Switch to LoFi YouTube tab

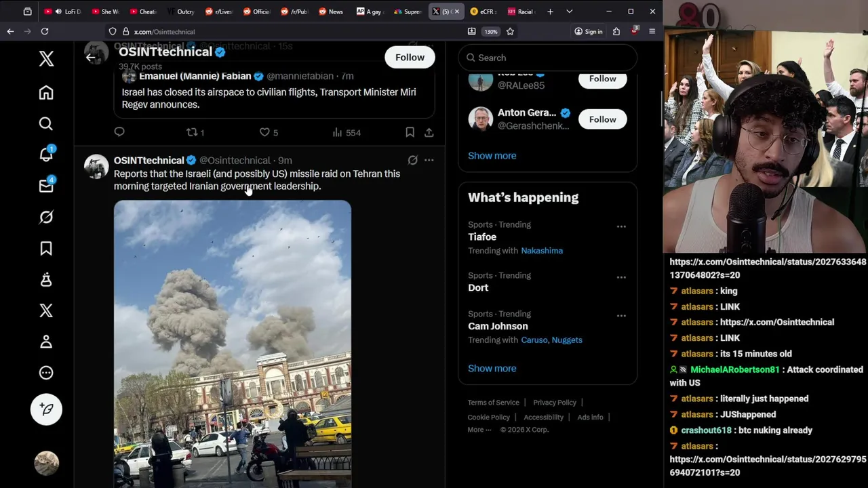62,12
